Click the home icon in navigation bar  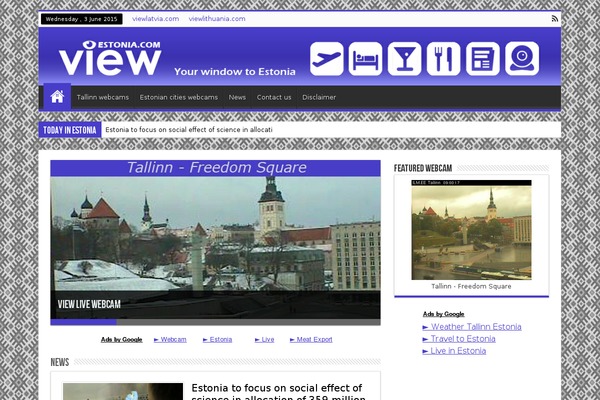(57, 96)
